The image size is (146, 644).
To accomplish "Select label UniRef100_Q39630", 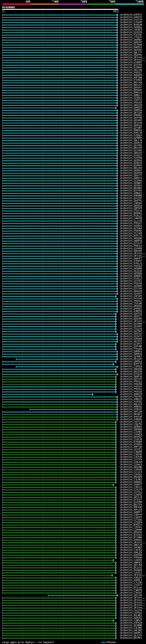I will (131, 409).
